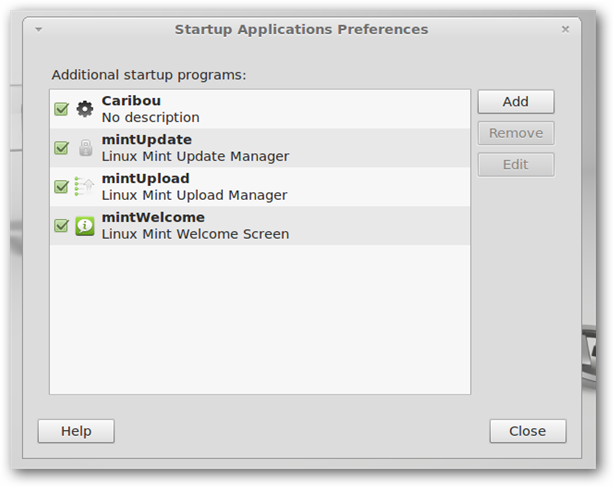Click the Edit button

516,164
